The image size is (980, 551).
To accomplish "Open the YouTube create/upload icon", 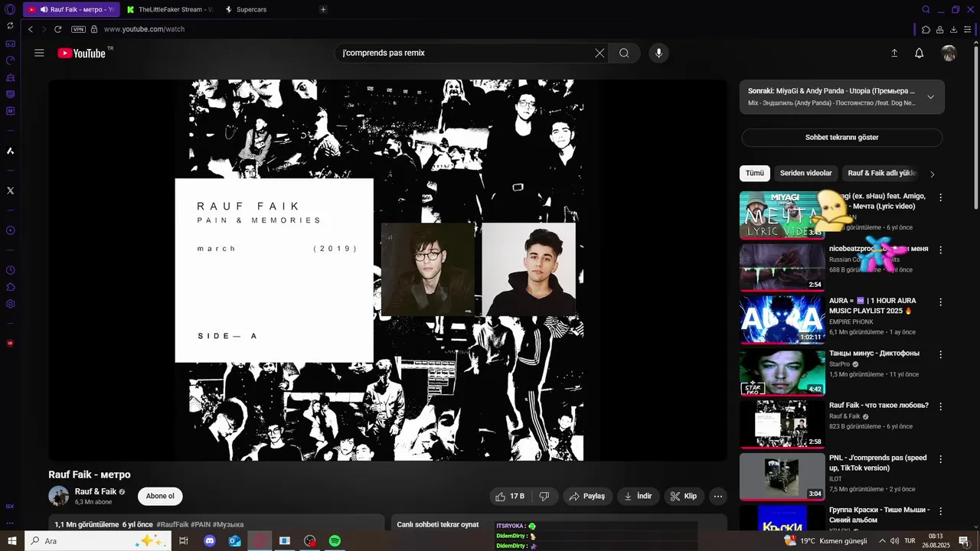I will point(893,53).
